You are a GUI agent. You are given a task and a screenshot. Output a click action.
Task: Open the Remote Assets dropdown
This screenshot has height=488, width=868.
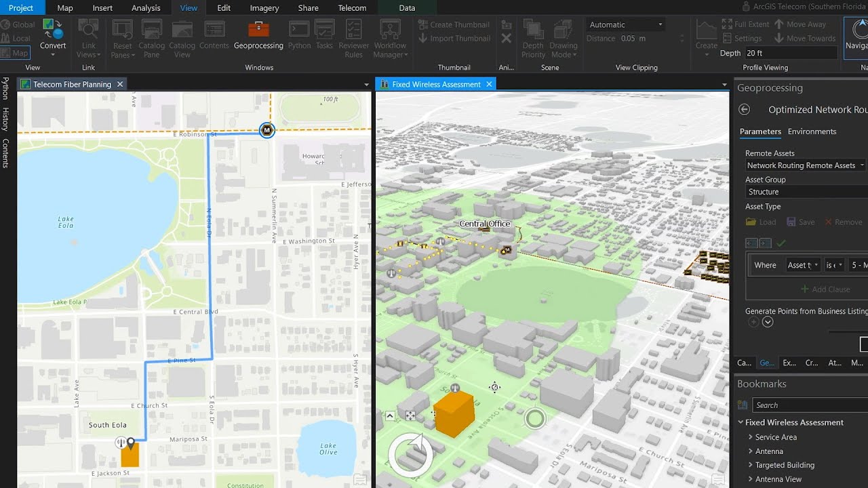pyautogui.click(x=806, y=165)
